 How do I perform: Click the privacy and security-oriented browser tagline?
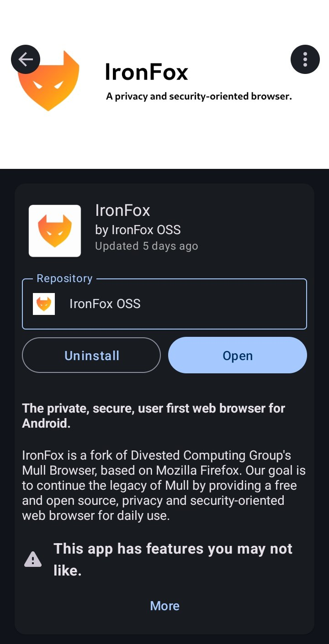[x=199, y=97]
